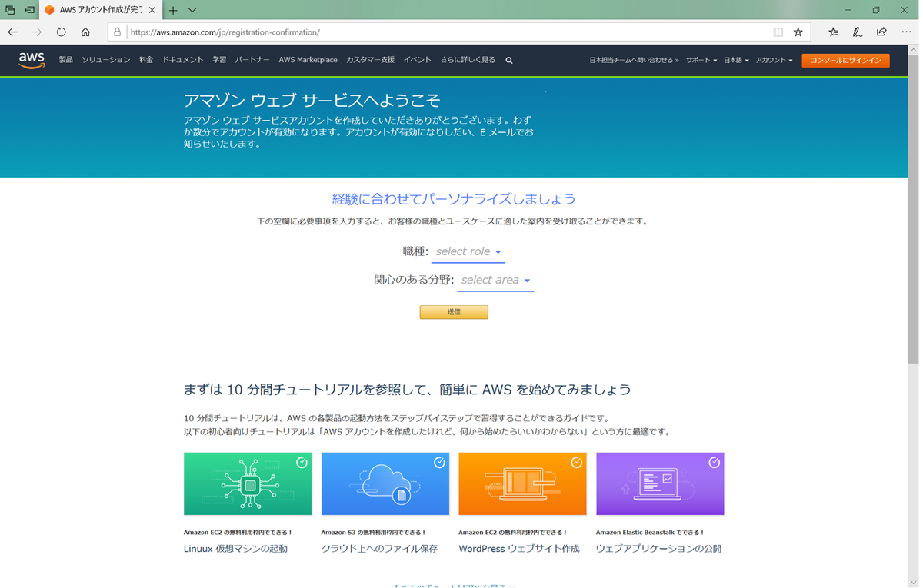
Task: Click the browser forward arrow
Action: (x=37, y=32)
